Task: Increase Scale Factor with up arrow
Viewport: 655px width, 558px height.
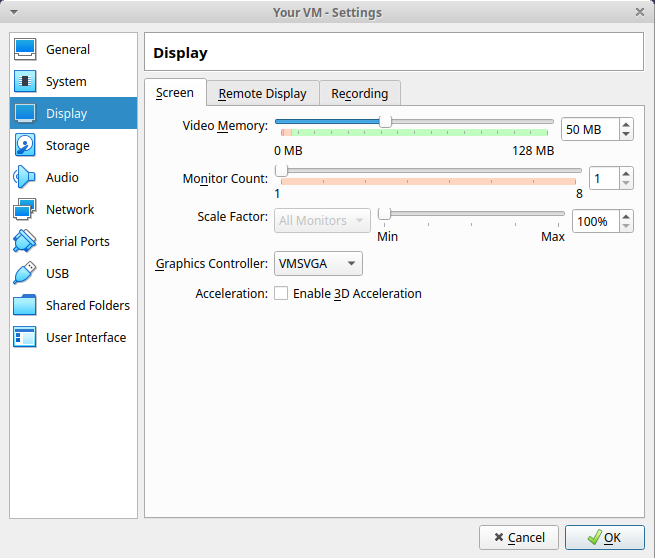Action: click(626, 216)
